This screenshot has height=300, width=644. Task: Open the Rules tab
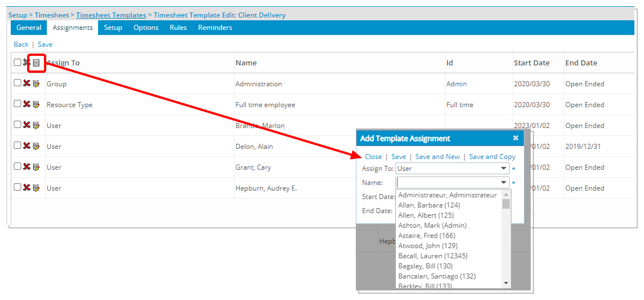178,28
